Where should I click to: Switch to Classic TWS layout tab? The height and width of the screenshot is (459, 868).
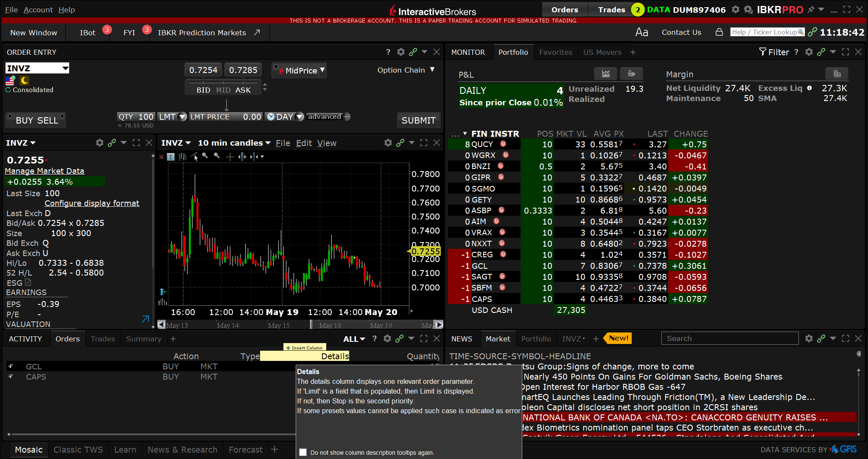(x=78, y=450)
